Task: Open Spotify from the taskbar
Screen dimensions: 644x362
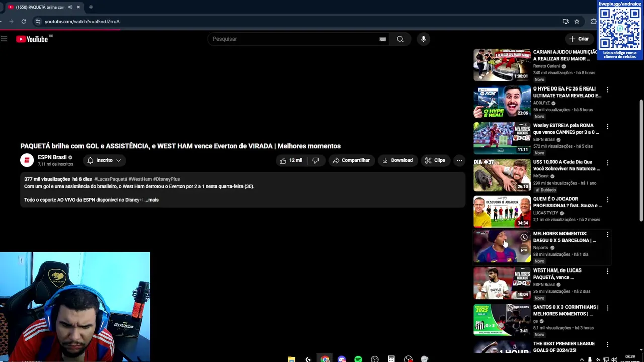Action: pos(358,359)
